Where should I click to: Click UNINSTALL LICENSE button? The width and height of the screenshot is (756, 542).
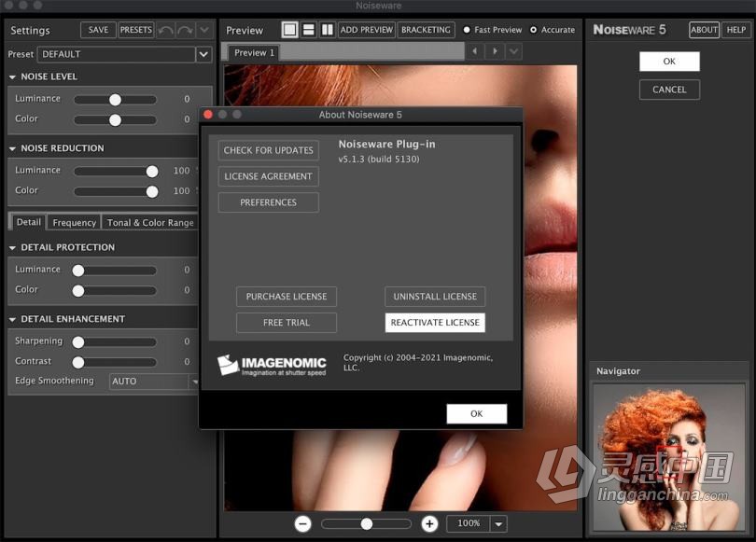pyautogui.click(x=435, y=297)
